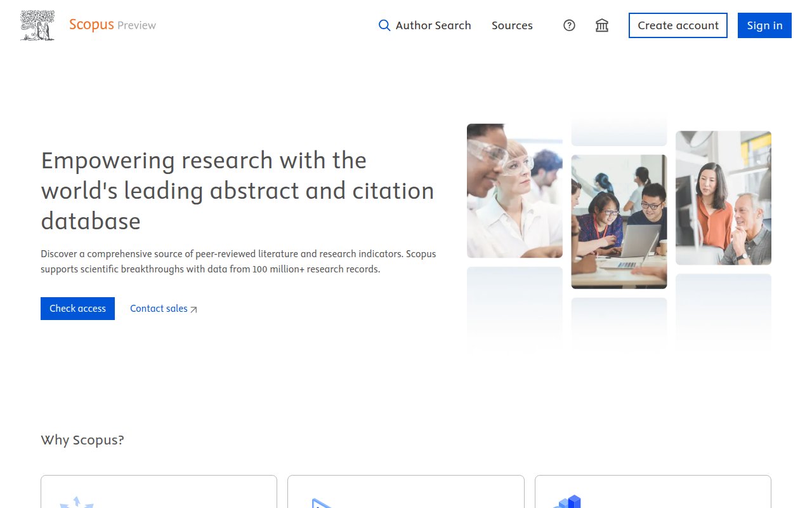Viewport: 812px width, 508px height.
Task: Click the scientists in lab goggles photo
Action: (x=514, y=190)
